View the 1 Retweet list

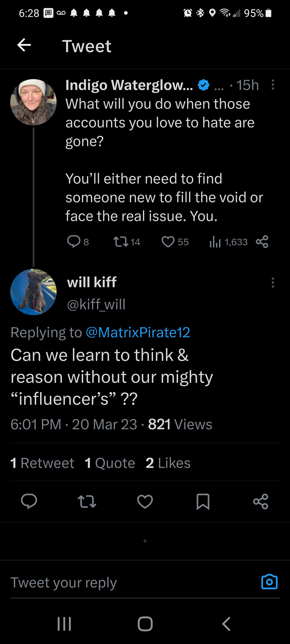coord(42,463)
